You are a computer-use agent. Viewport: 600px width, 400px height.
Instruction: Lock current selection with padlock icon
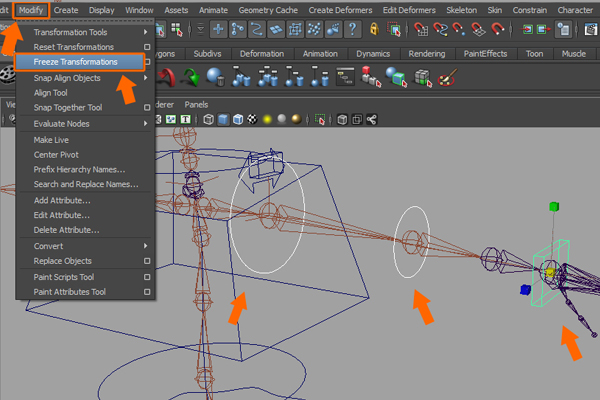(x=374, y=29)
